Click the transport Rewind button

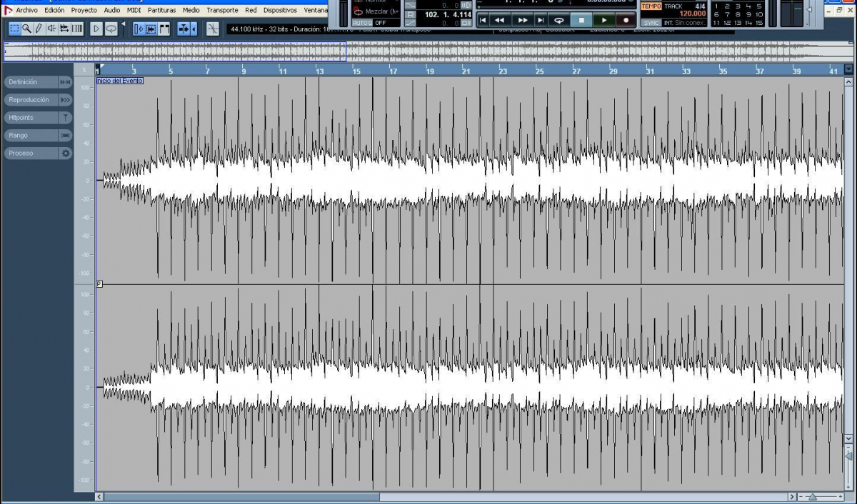point(499,20)
